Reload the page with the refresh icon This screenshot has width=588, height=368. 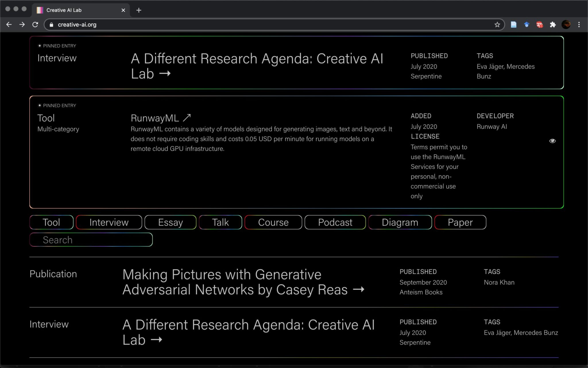pos(35,24)
